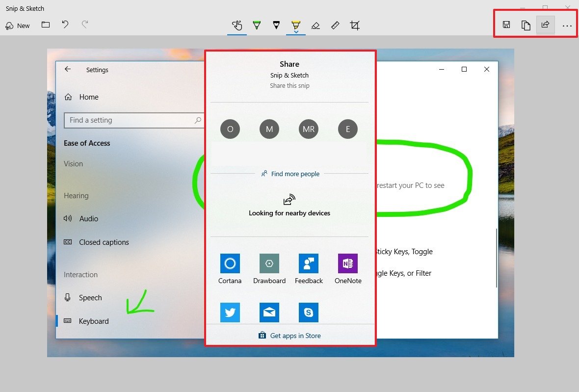Click the Vision section label
This screenshot has height=392, width=579.
tap(73, 163)
